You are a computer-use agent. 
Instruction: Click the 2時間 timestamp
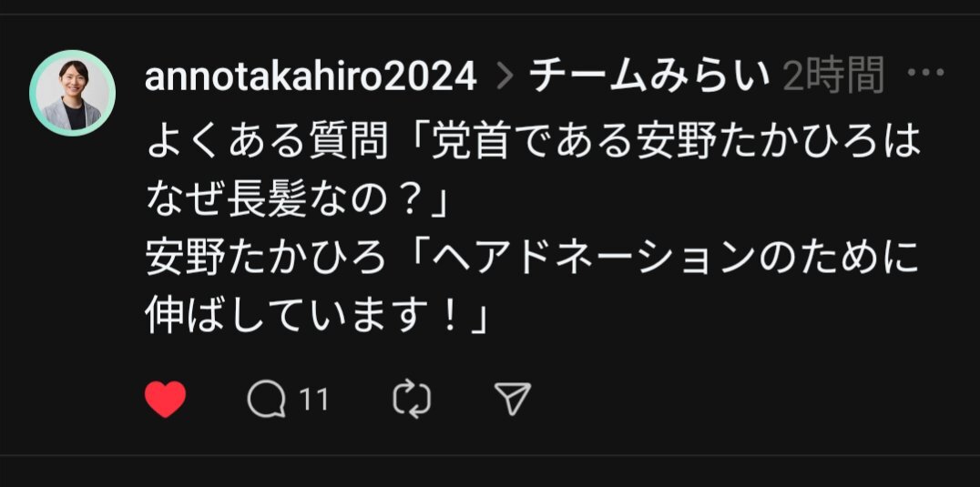(x=833, y=75)
